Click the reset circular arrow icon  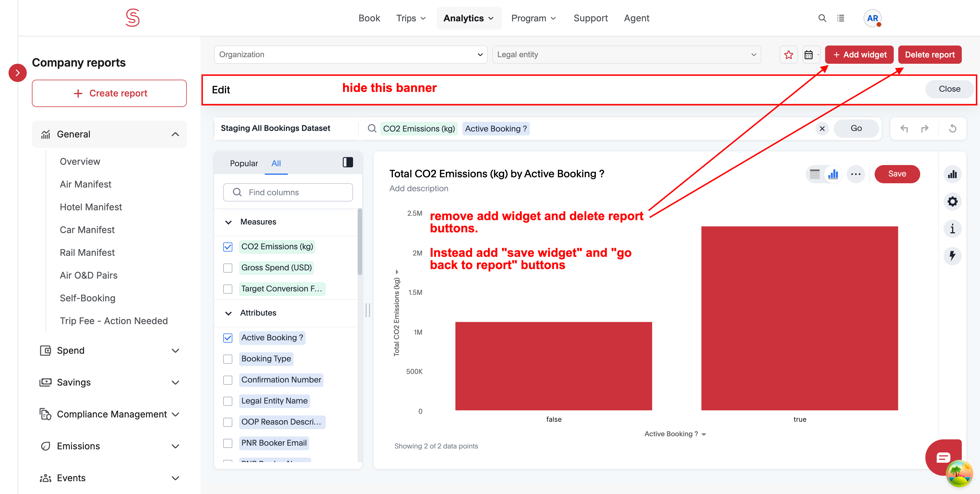pos(953,129)
